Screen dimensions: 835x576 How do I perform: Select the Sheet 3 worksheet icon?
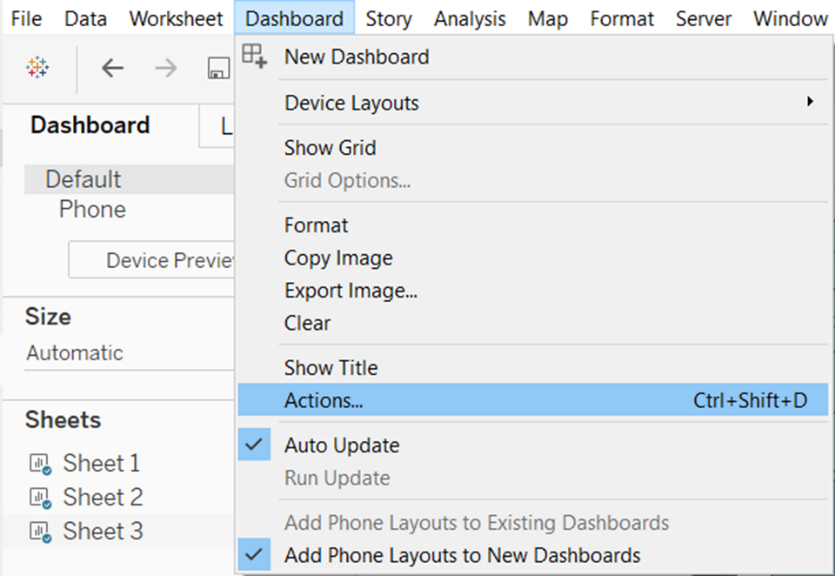pyautogui.click(x=40, y=531)
